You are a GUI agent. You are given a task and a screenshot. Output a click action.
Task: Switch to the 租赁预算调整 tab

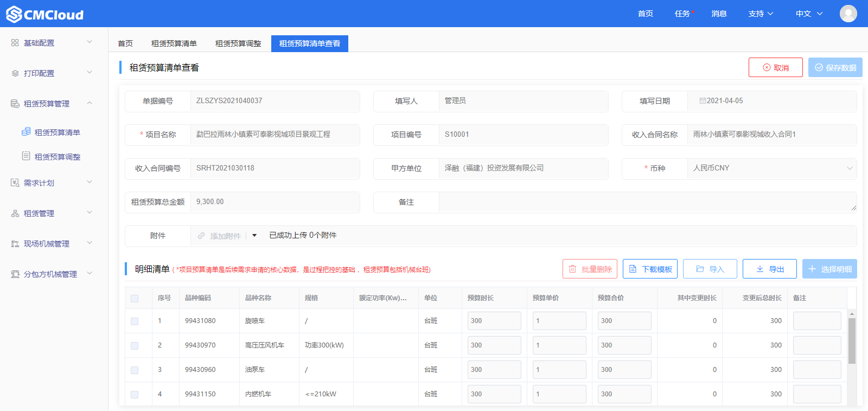[238, 43]
